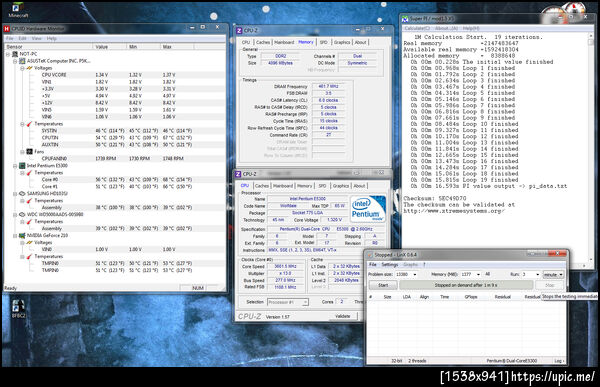
Task: Collapse the Intel Pentium E5300 node
Action: tap(15, 166)
